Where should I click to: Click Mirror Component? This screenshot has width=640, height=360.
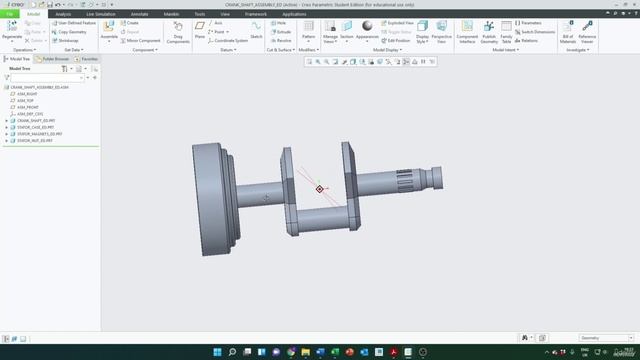coord(140,41)
